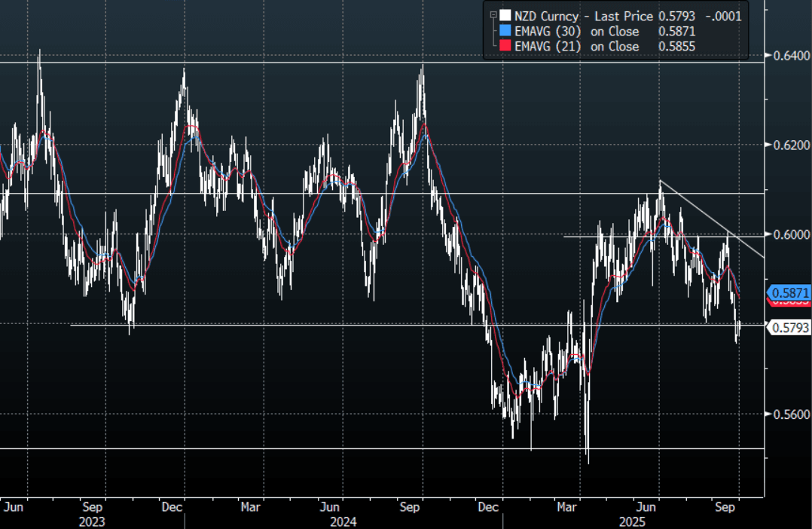Select the EMAVG (30) on Close legend entry

pos(576,32)
